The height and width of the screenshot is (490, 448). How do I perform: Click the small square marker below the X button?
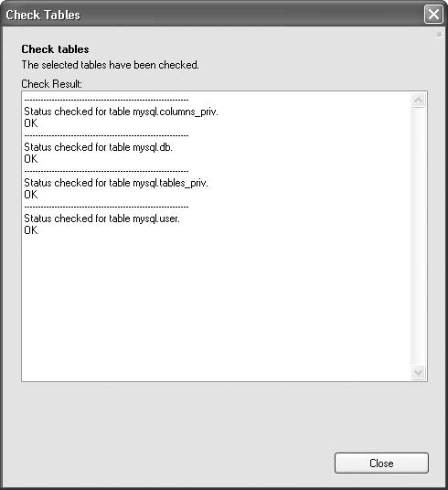(x=439, y=34)
